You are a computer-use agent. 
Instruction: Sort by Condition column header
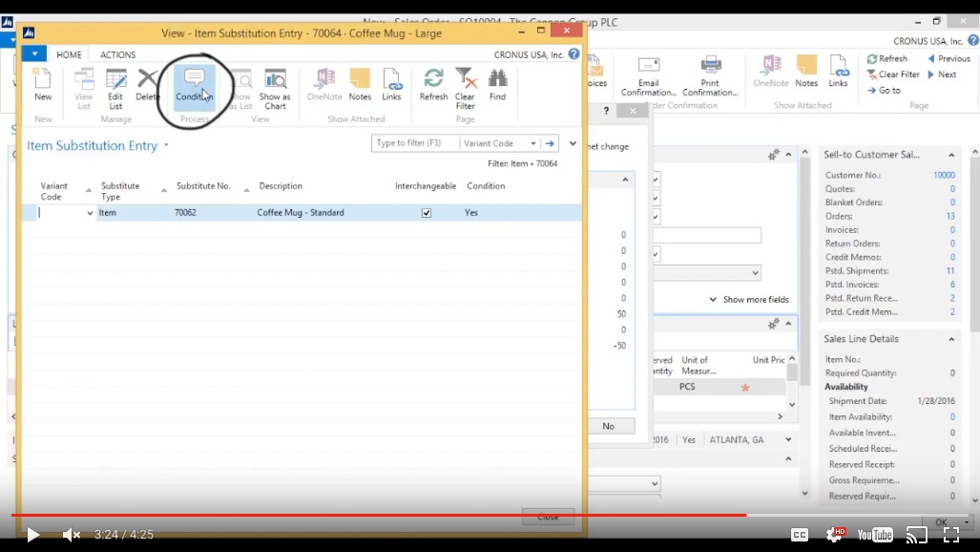[486, 186]
